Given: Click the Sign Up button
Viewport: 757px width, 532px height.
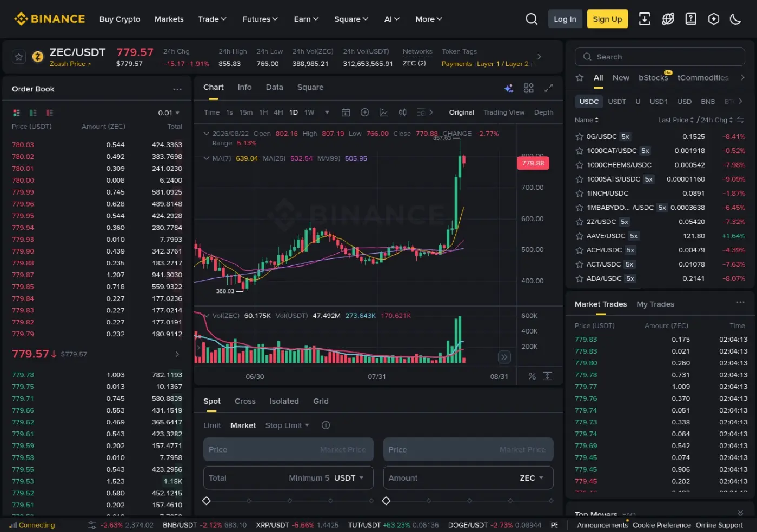Looking at the screenshot, I should [607, 19].
